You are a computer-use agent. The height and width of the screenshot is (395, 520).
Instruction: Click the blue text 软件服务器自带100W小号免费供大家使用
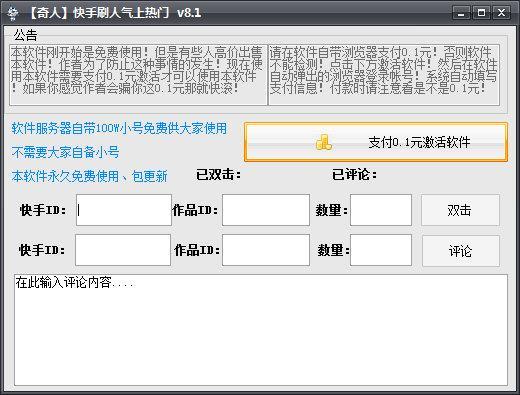click(119, 128)
